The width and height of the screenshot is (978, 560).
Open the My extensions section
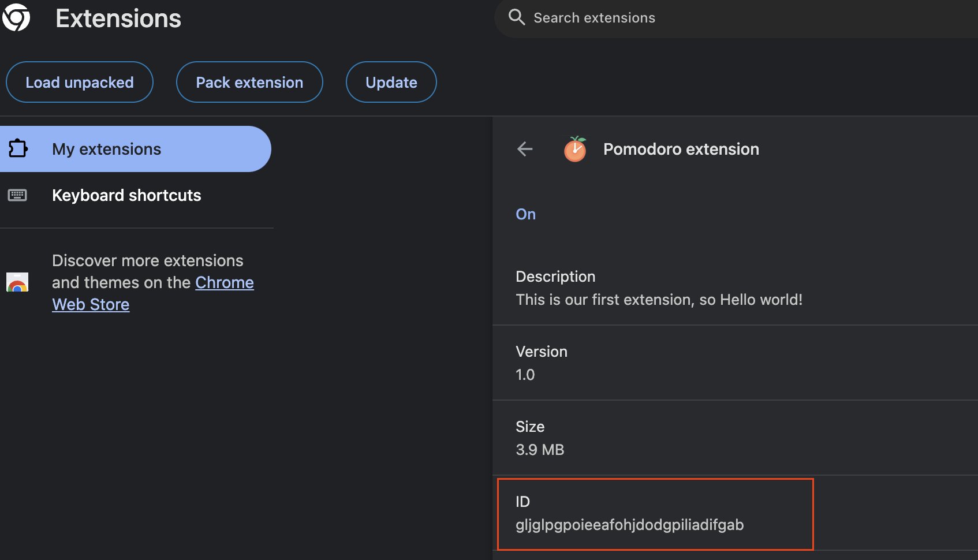pyautogui.click(x=135, y=149)
